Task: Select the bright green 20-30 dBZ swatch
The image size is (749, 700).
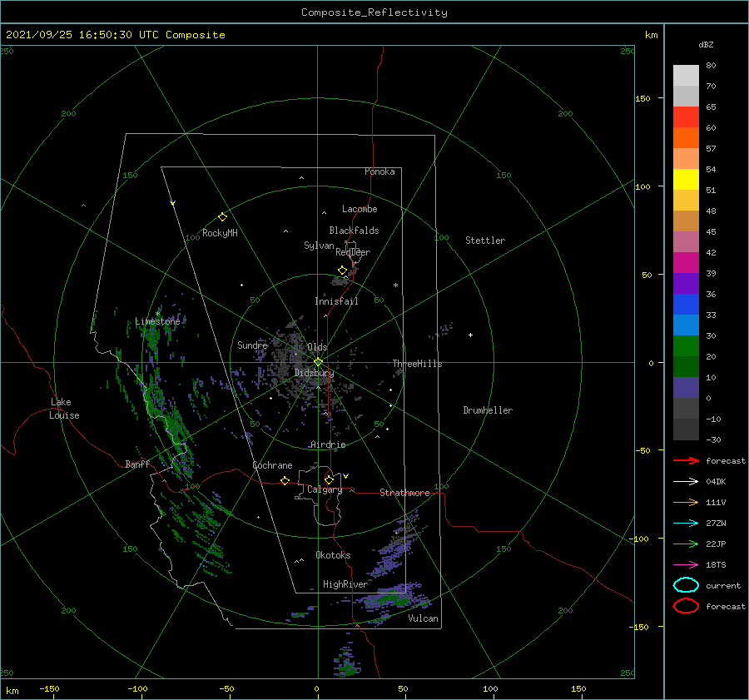Action: tap(686, 346)
